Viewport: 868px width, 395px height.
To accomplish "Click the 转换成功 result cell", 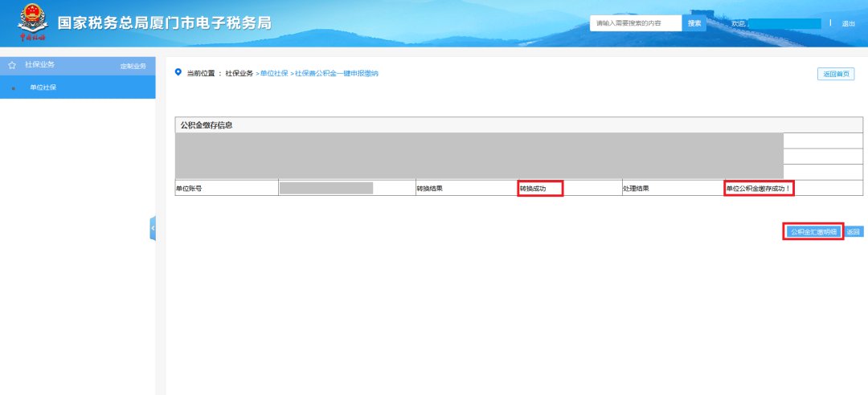I will [539, 189].
